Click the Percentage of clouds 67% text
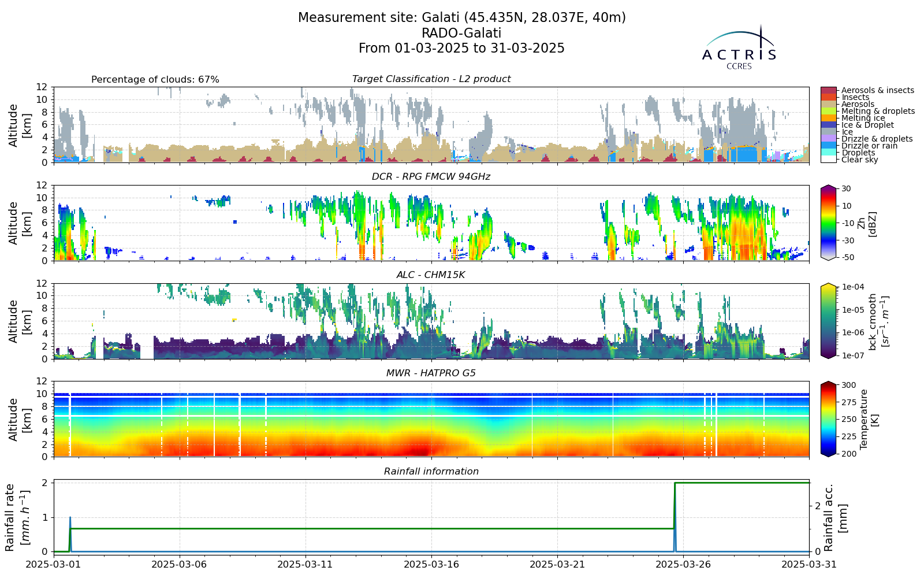This screenshot has height=578, width=924. (155, 80)
